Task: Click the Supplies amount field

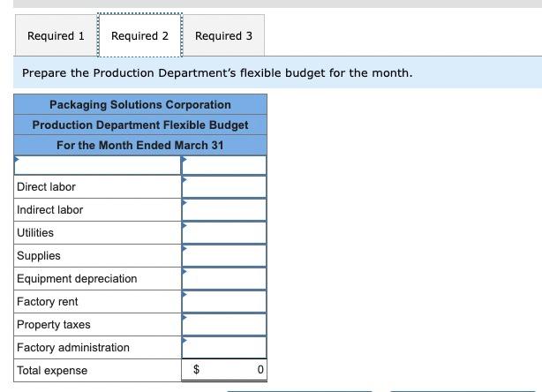Action: coord(224,256)
